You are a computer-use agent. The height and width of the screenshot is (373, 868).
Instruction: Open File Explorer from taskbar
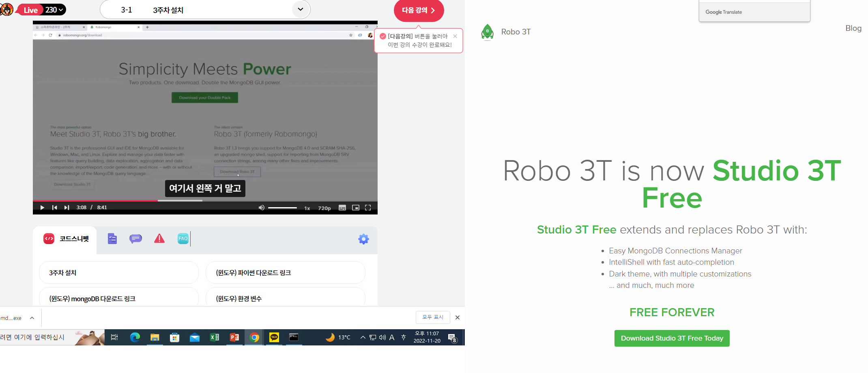click(x=155, y=337)
